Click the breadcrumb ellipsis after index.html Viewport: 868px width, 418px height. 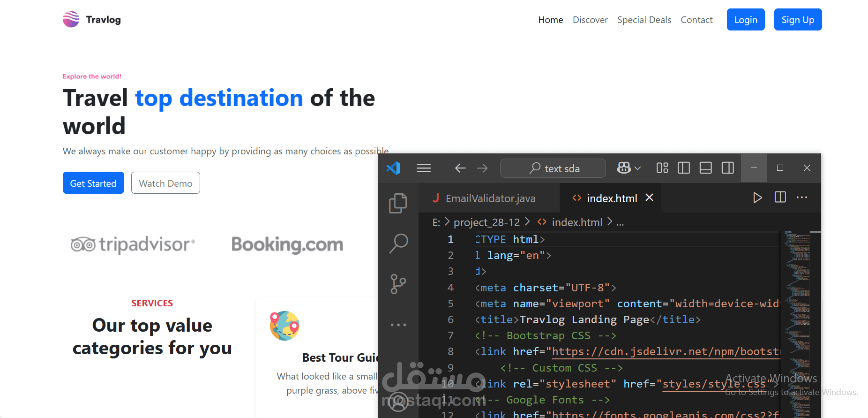tap(620, 223)
